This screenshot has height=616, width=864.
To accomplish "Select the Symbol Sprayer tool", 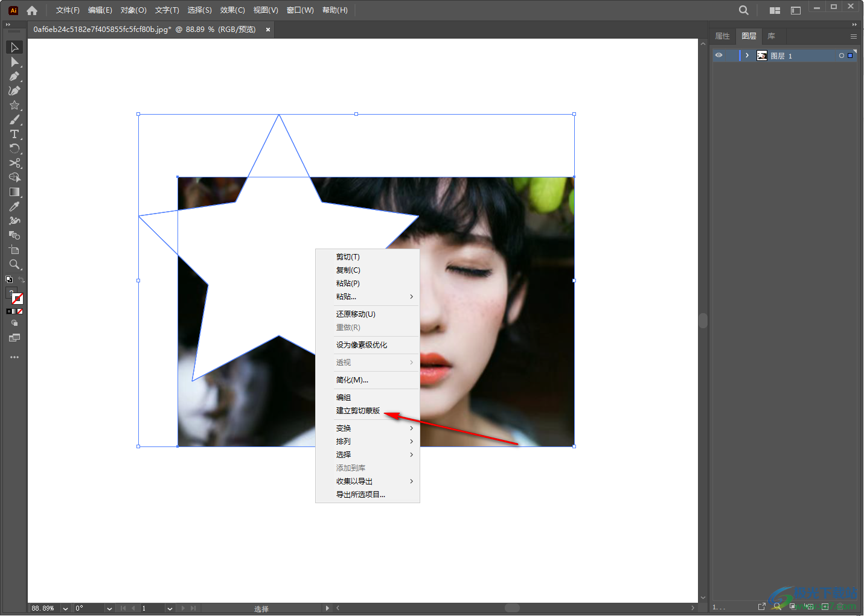I will click(14, 221).
